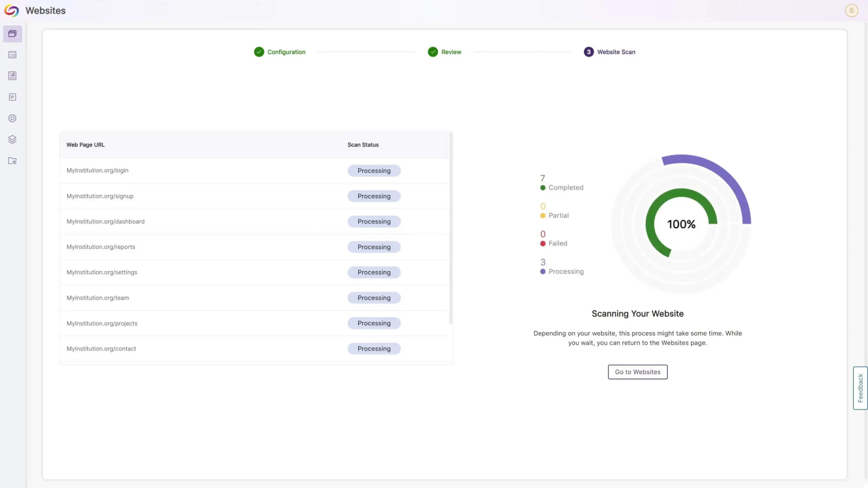Select the Configuration step label
Image resolution: width=868 pixels, height=488 pixels.
(286, 52)
